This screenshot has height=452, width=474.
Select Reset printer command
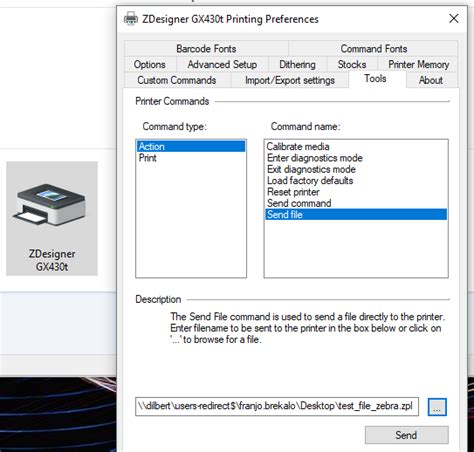(x=356, y=192)
